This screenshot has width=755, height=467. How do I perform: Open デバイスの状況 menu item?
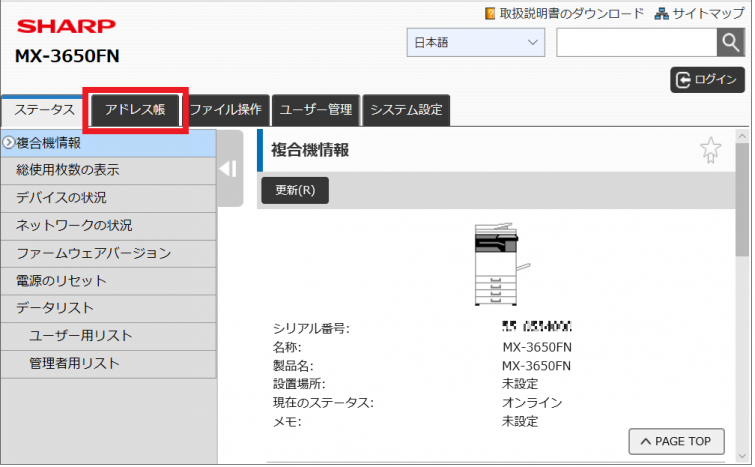[108, 198]
